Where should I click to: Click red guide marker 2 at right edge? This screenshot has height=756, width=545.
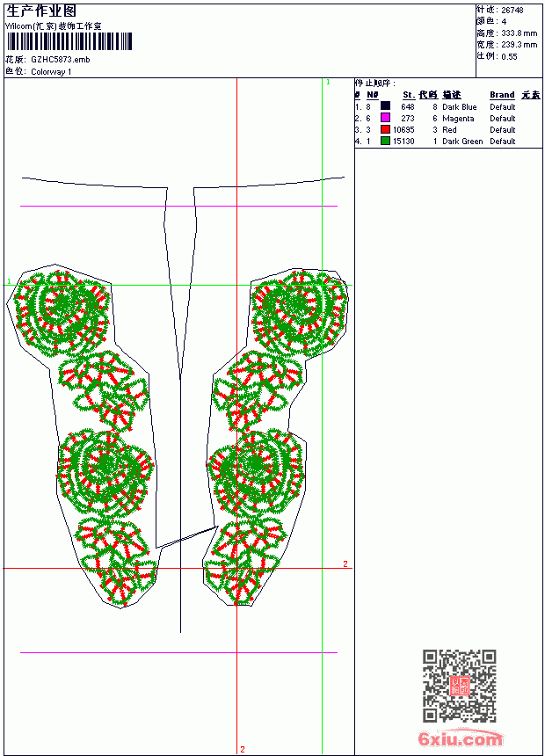point(345,563)
